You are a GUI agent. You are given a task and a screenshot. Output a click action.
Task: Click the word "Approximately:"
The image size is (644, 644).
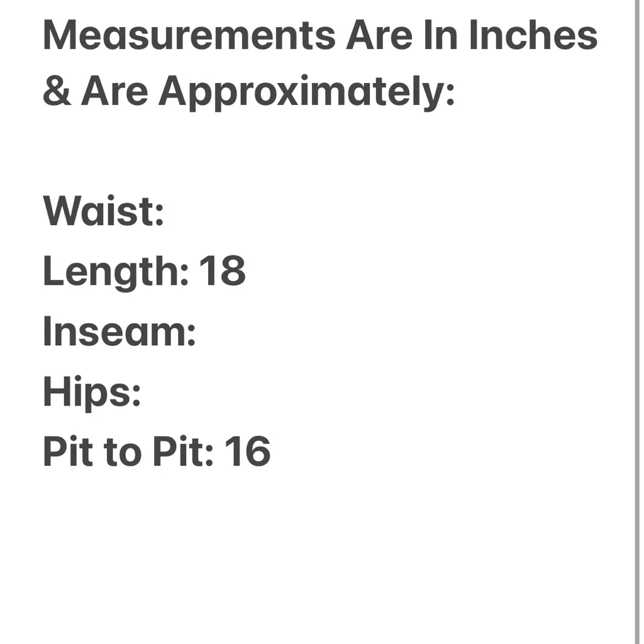306,92
